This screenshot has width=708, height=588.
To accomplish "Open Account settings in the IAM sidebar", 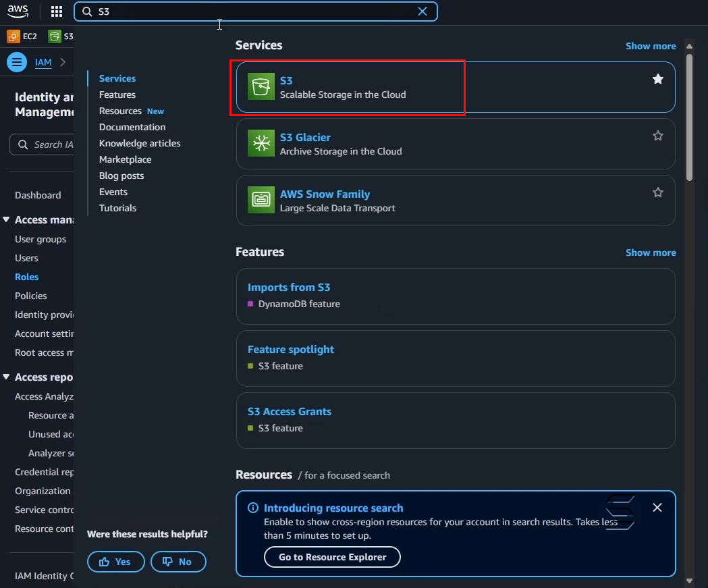I will [45, 333].
